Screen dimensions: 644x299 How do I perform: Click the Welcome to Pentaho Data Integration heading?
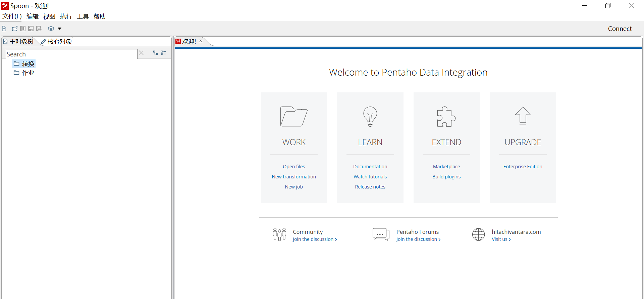point(408,72)
